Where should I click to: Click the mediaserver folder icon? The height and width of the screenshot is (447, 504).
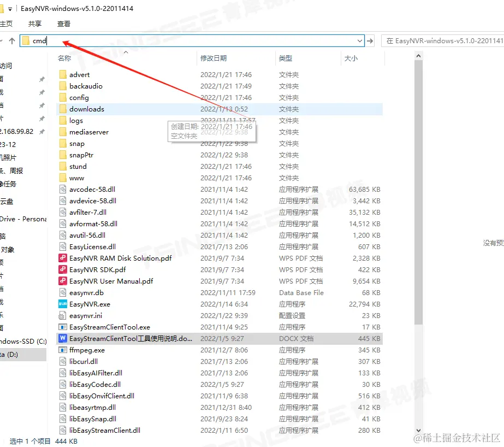tap(63, 132)
